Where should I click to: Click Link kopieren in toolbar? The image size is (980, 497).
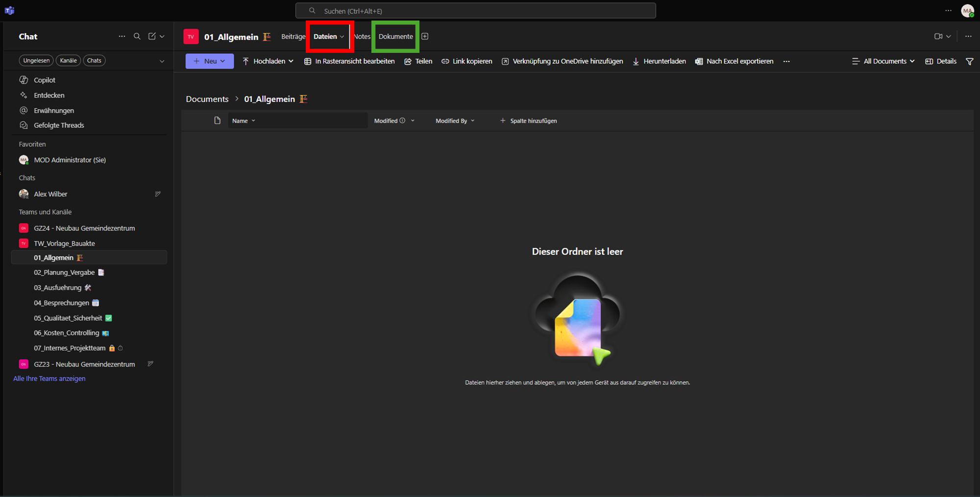[467, 61]
